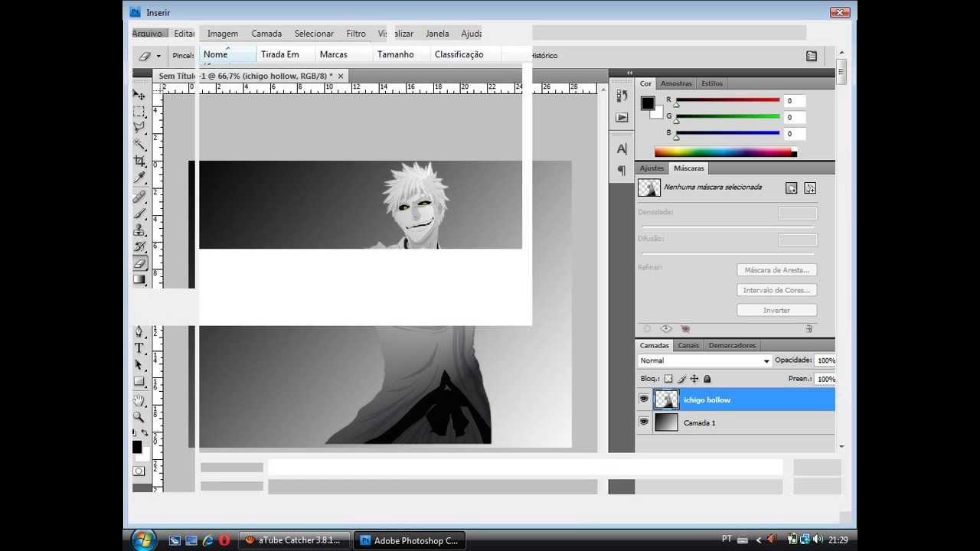Sort by Nome column header
Image resolution: width=980 pixels, height=551 pixels.
coord(227,54)
